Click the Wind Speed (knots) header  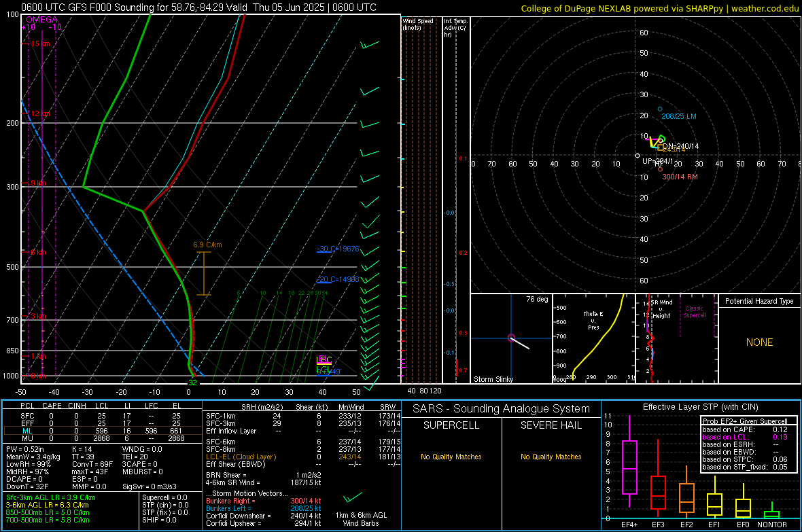[417, 24]
